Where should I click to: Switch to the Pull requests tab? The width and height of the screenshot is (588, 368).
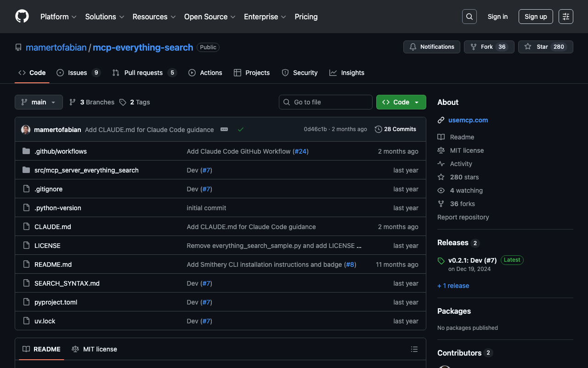[x=143, y=73]
